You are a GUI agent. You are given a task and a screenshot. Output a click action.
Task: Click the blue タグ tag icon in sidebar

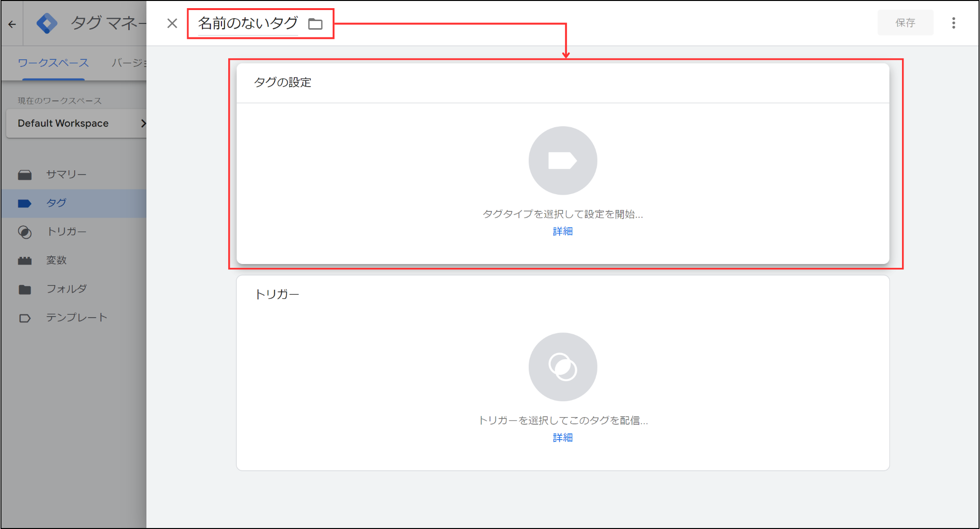click(25, 204)
